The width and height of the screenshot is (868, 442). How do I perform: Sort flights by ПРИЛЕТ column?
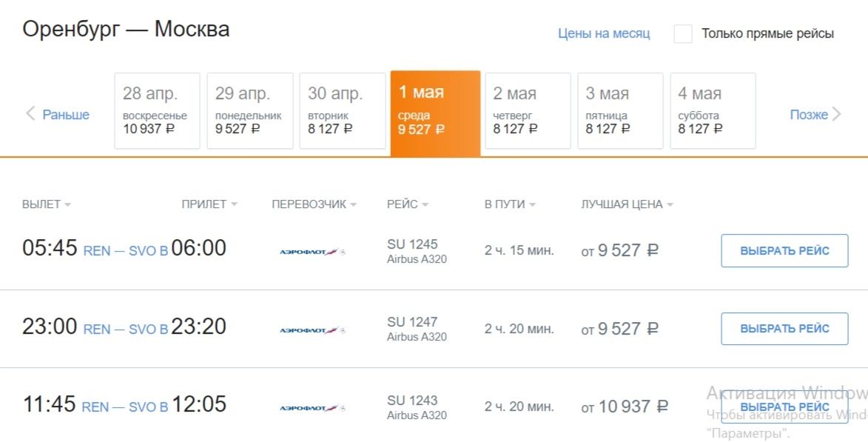point(209,204)
